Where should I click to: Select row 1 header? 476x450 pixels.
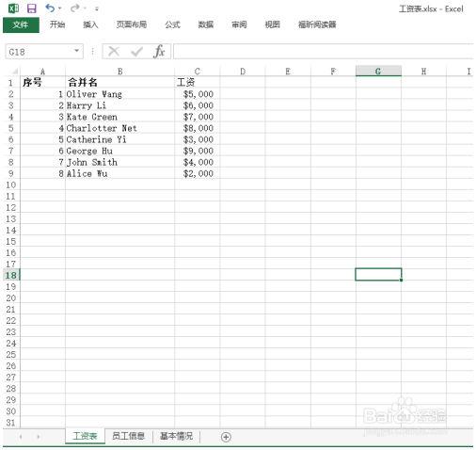point(11,83)
